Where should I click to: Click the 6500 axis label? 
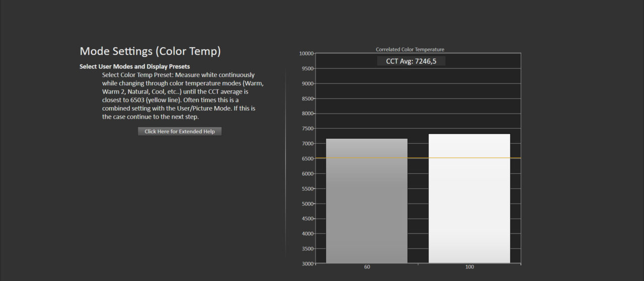(307, 159)
